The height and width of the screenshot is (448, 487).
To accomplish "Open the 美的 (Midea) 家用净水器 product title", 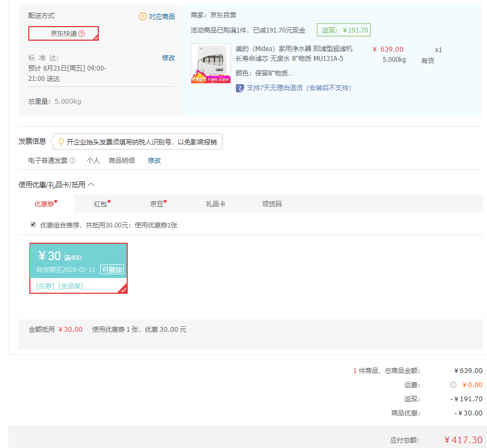I will [294, 53].
